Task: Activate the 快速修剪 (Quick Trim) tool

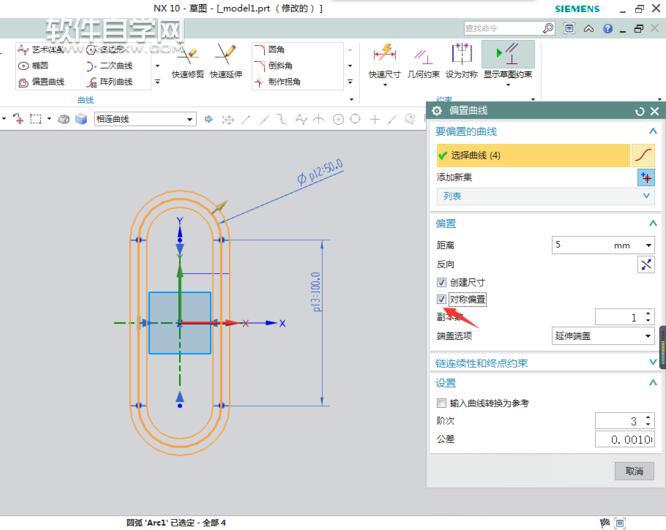Action: click(x=188, y=61)
